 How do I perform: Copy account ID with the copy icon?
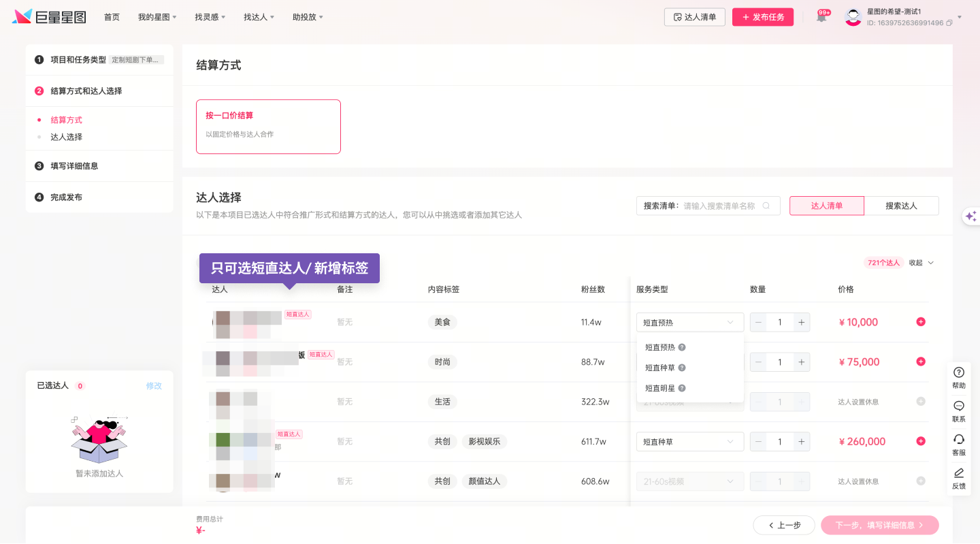(949, 23)
